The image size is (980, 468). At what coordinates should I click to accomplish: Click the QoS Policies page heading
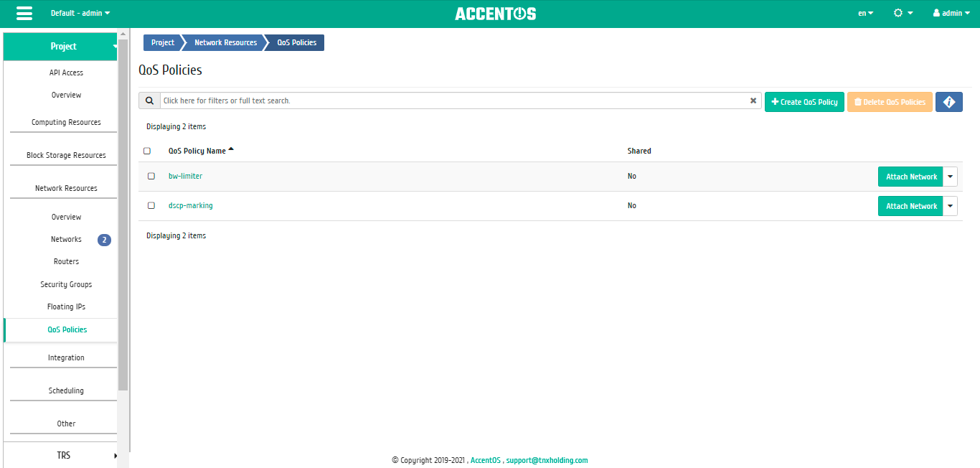coord(170,70)
